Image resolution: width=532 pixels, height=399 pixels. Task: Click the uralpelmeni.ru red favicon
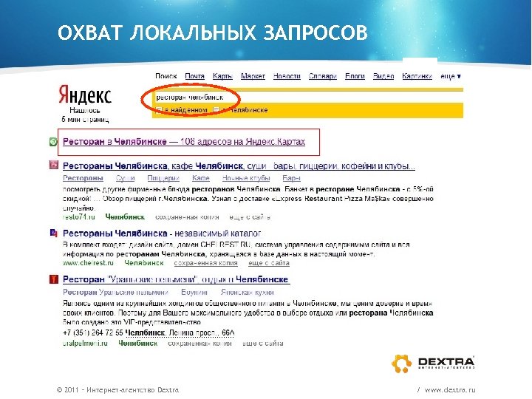pyautogui.click(x=54, y=279)
